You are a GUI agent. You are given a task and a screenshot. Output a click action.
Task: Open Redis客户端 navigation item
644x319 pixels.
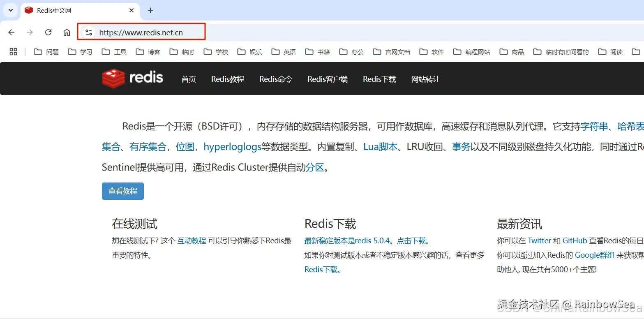click(x=328, y=79)
